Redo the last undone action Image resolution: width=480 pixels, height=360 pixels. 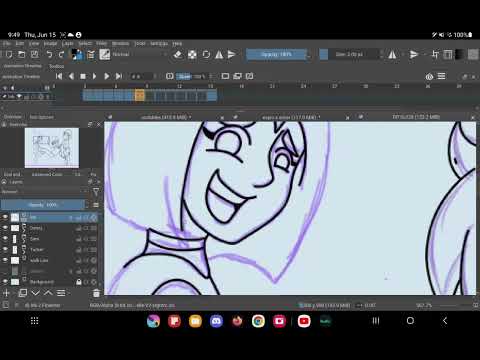pyautogui.click(x=61, y=54)
